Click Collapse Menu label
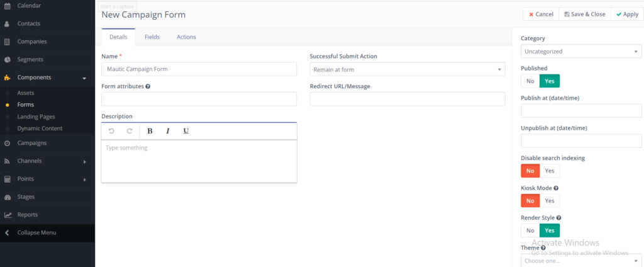Image resolution: width=644 pixels, height=267 pixels. pos(36,232)
